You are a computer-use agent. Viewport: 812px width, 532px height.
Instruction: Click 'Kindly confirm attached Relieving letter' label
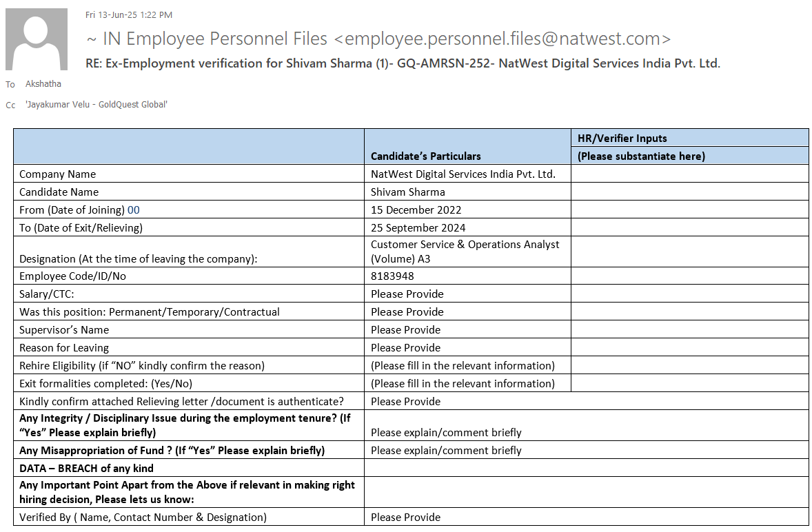click(x=181, y=402)
